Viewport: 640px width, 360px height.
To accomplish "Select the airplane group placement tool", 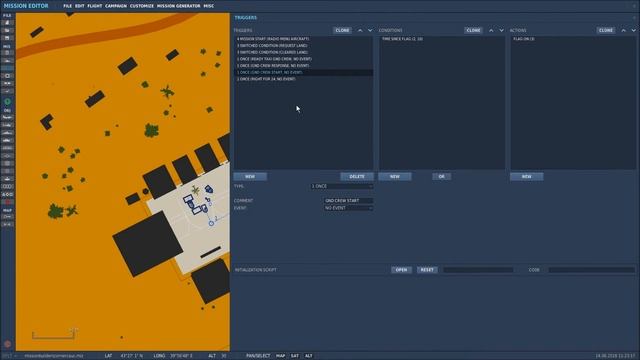I will coord(7,117).
